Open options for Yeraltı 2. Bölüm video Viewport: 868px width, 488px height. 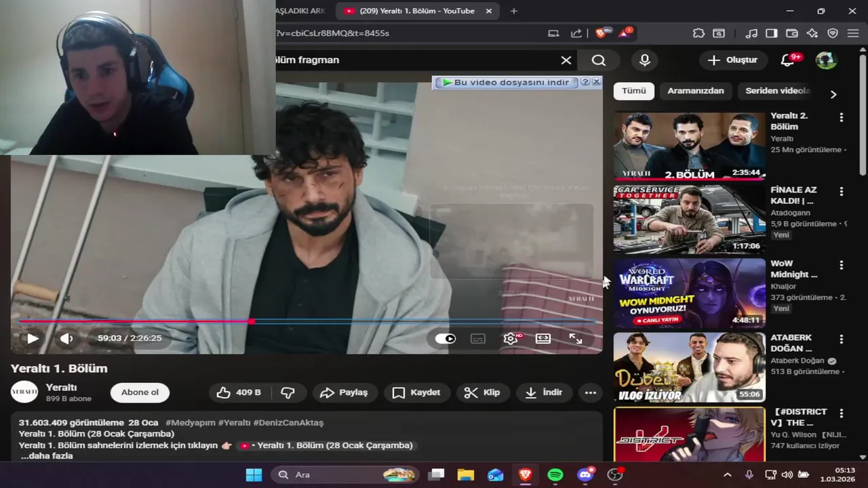pyautogui.click(x=842, y=117)
